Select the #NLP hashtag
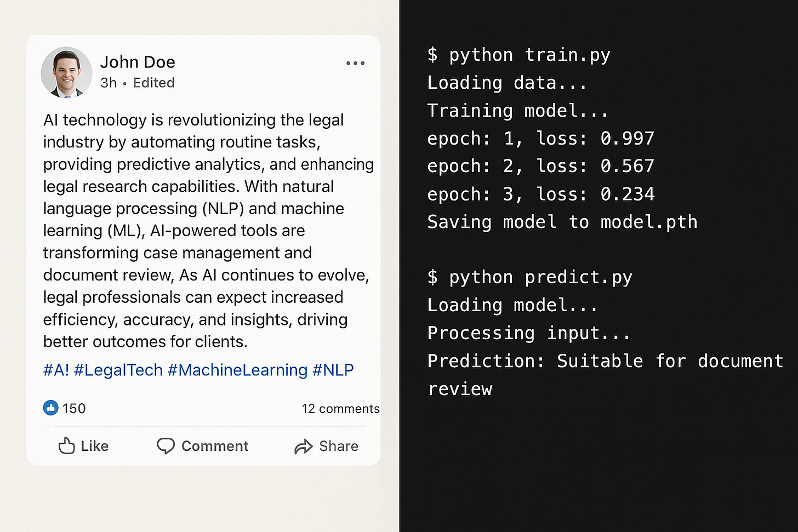 click(333, 370)
